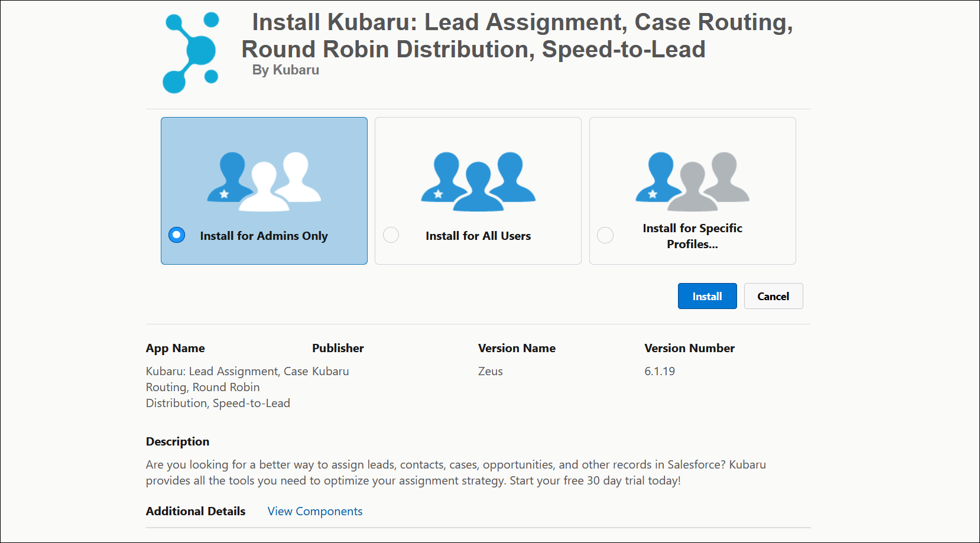Click the 'Version Name' header

[517, 348]
